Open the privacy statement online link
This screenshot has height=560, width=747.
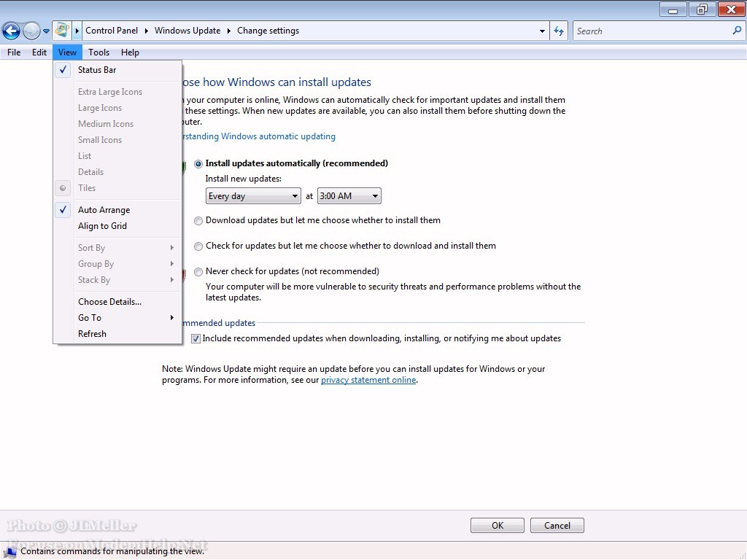368,380
